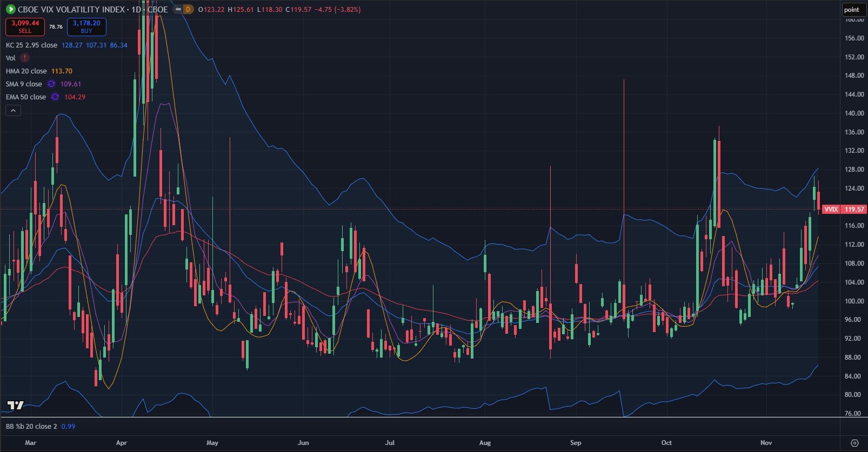This screenshot has width=868, height=452.
Task: Click the red SELL 3,099.44 button
Action: [x=25, y=26]
